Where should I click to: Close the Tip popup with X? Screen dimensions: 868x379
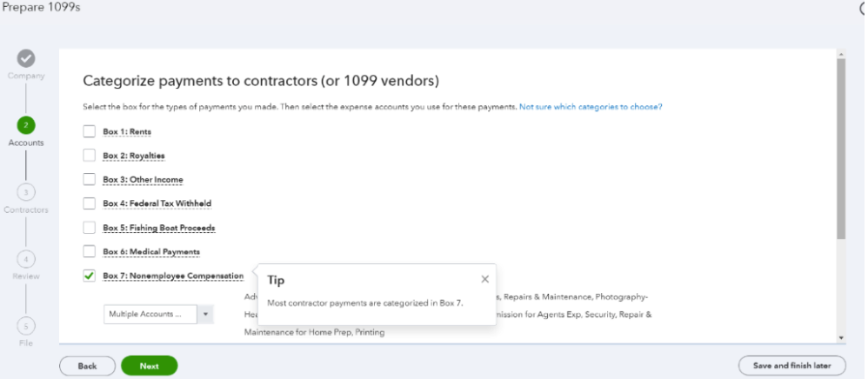click(x=484, y=279)
